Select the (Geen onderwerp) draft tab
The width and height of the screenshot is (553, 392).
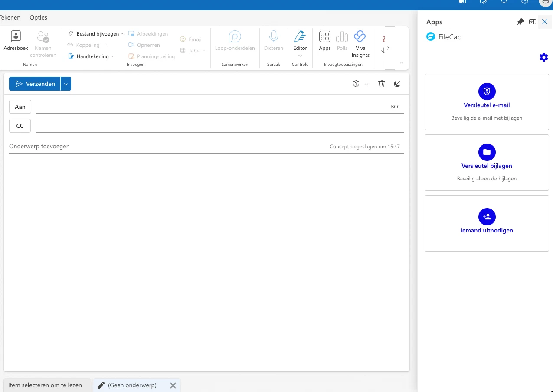[132, 385]
